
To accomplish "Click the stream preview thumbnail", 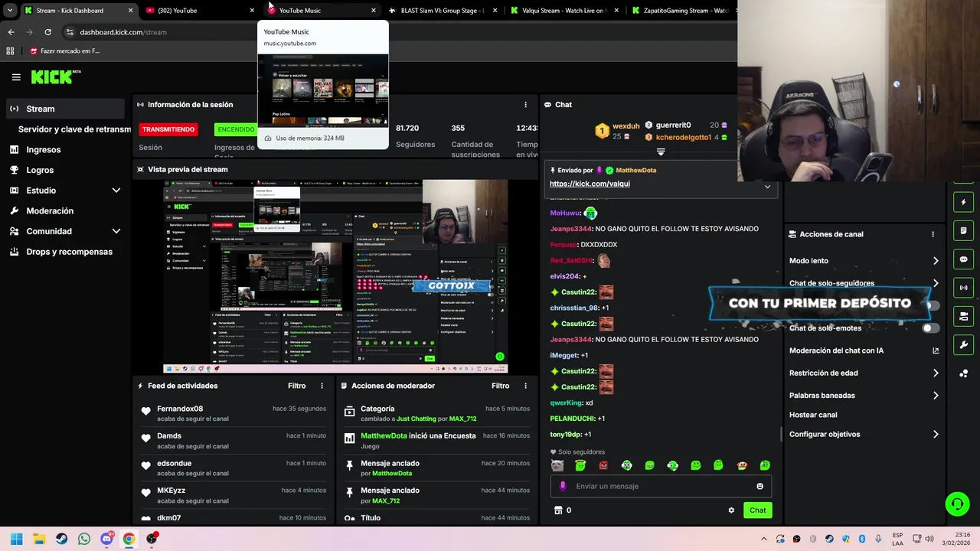I will point(335,276).
